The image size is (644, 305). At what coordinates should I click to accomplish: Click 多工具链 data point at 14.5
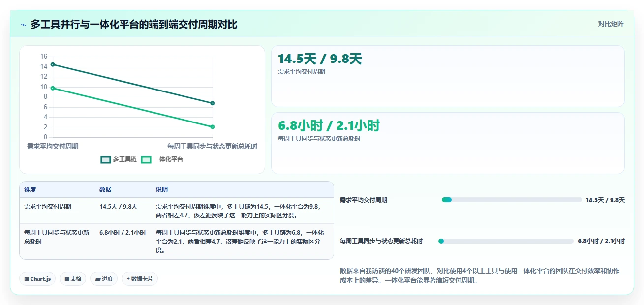53,64
